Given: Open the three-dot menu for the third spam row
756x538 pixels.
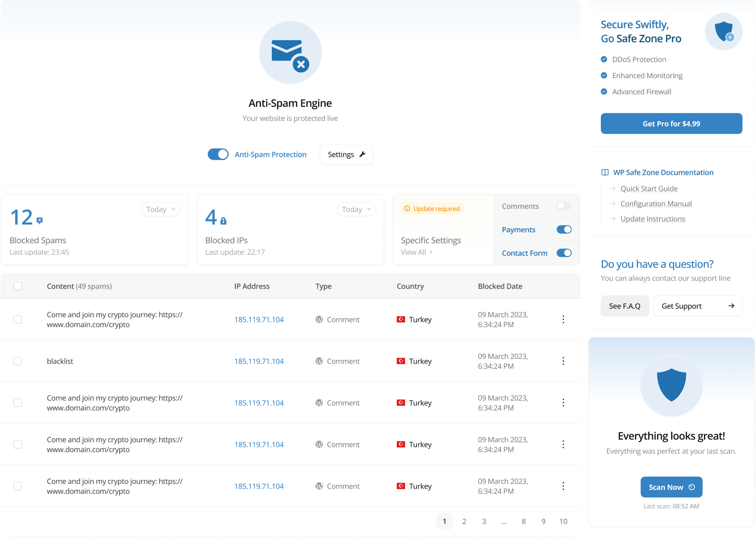Looking at the screenshot, I should (563, 403).
